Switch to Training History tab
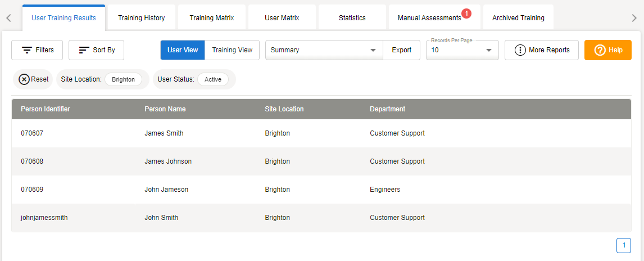 (142, 17)
